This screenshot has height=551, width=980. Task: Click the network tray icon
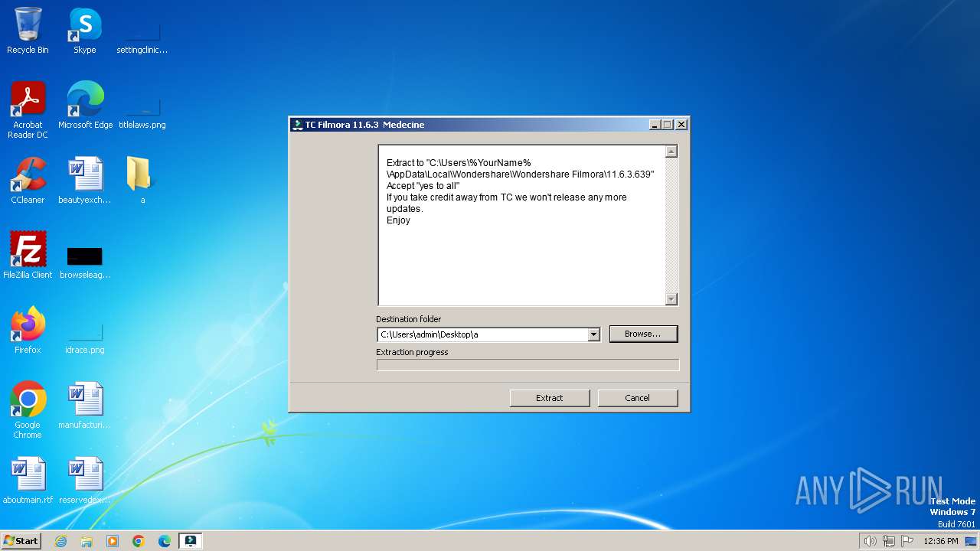889,541
